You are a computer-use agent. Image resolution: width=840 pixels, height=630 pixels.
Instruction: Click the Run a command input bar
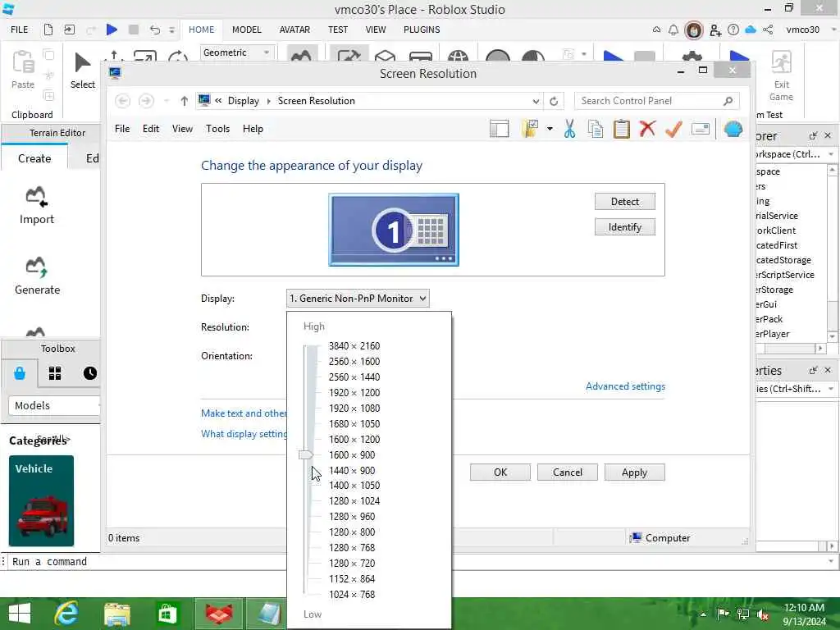coord(418,561)
